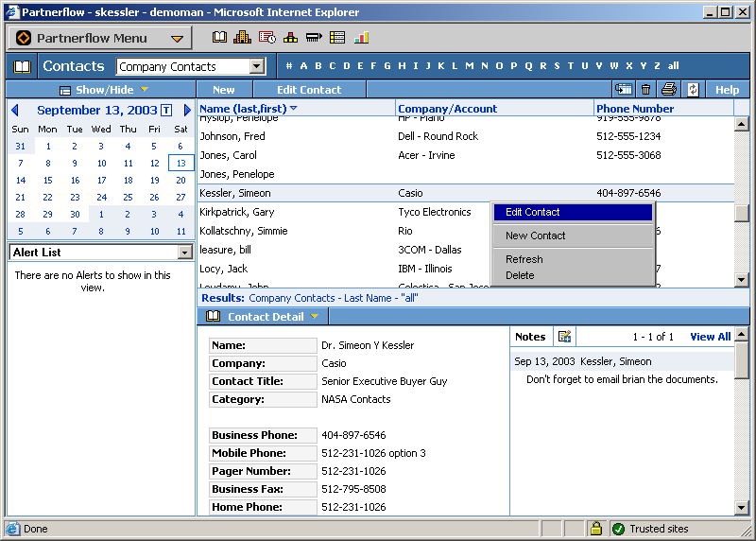
Task: Click the New button in contacts toolbar
Action: pyautogui.click(x=224, y=89)
